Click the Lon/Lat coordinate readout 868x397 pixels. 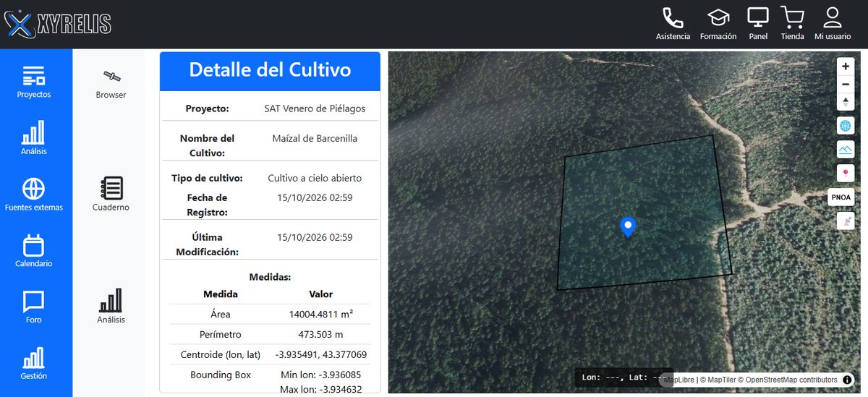coord(623,377)
